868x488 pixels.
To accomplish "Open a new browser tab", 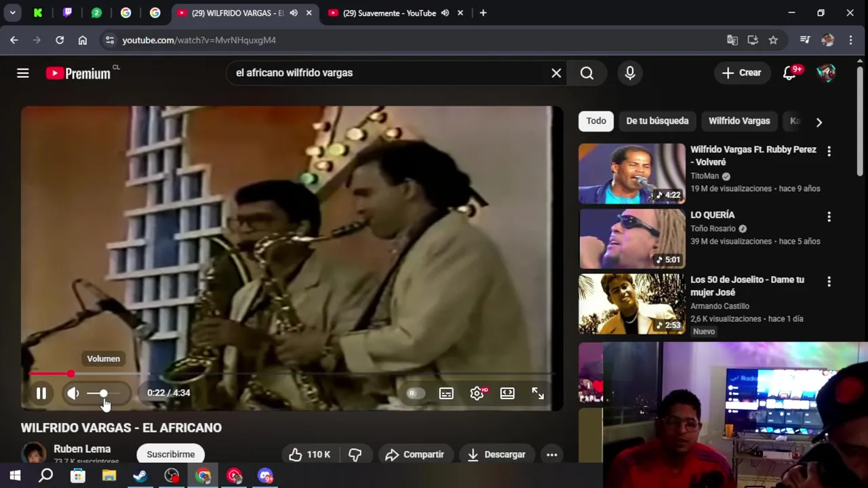I will [483, 13].
